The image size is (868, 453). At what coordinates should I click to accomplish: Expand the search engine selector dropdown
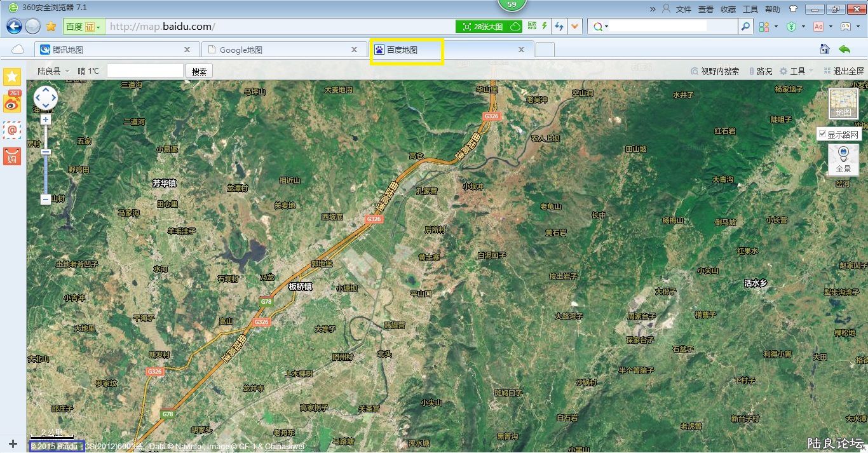[600, 27]
